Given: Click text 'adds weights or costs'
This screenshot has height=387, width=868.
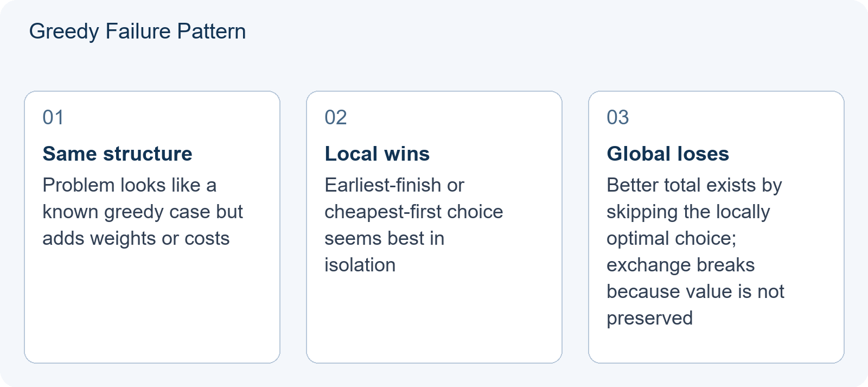Looking at the screenshot, I should 136,238.
